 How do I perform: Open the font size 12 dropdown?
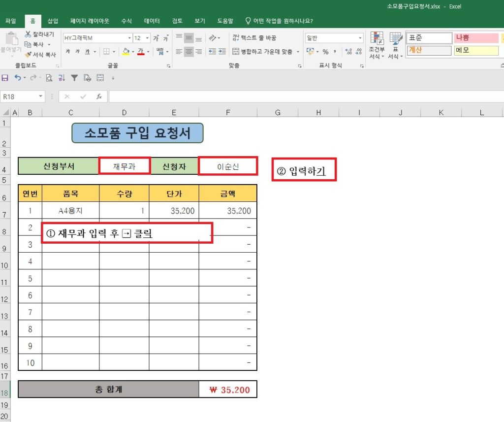point(147,38)
